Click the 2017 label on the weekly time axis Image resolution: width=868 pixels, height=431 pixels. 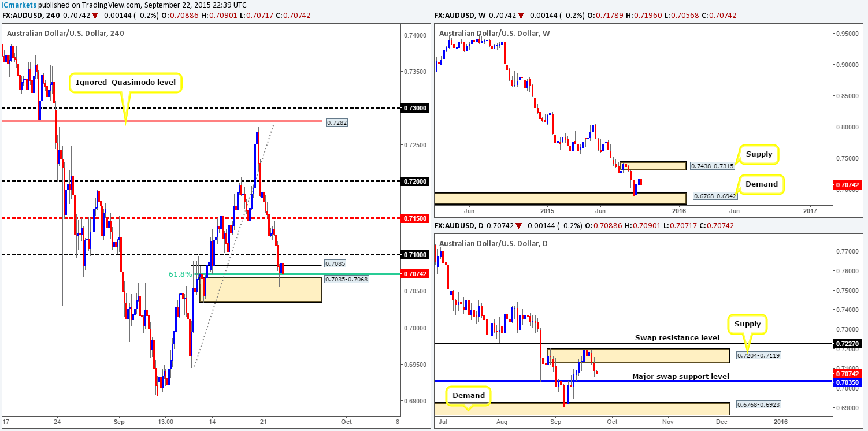click(x=810, y=211)
